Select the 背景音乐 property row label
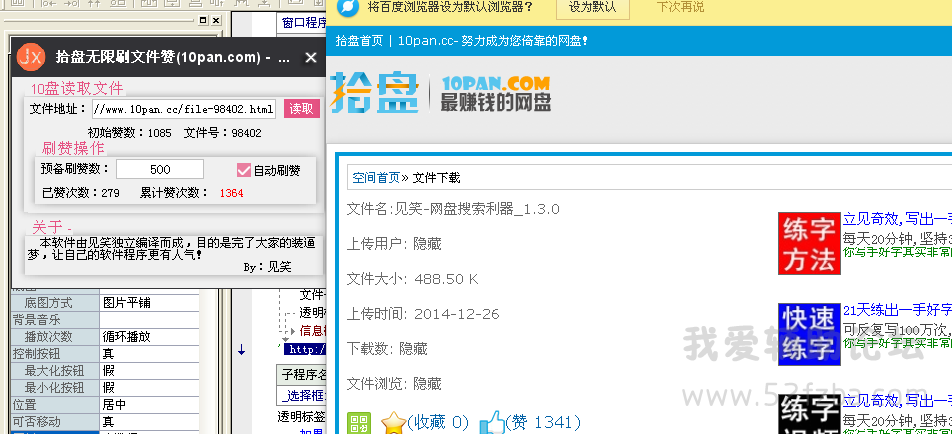 55,319
